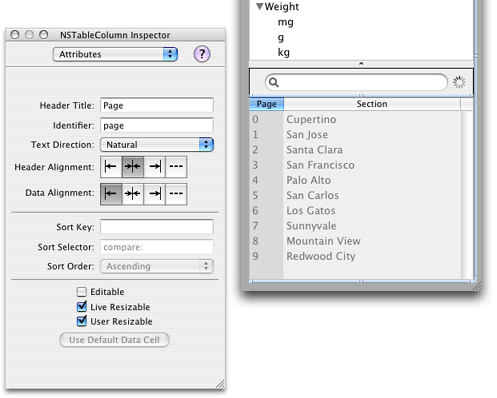Screen dimensions: 497x398
Task: Click the inspector window resize grip
Action: 220,384
